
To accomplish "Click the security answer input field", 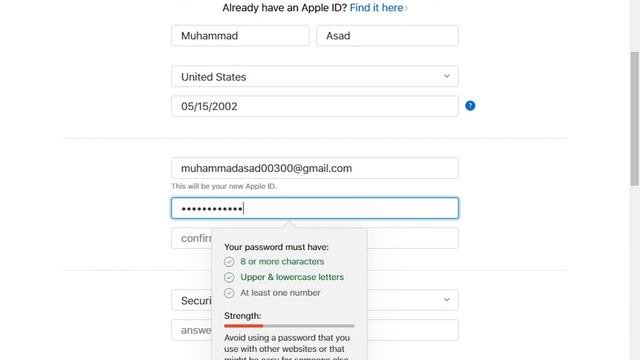I will pos(315,330).
